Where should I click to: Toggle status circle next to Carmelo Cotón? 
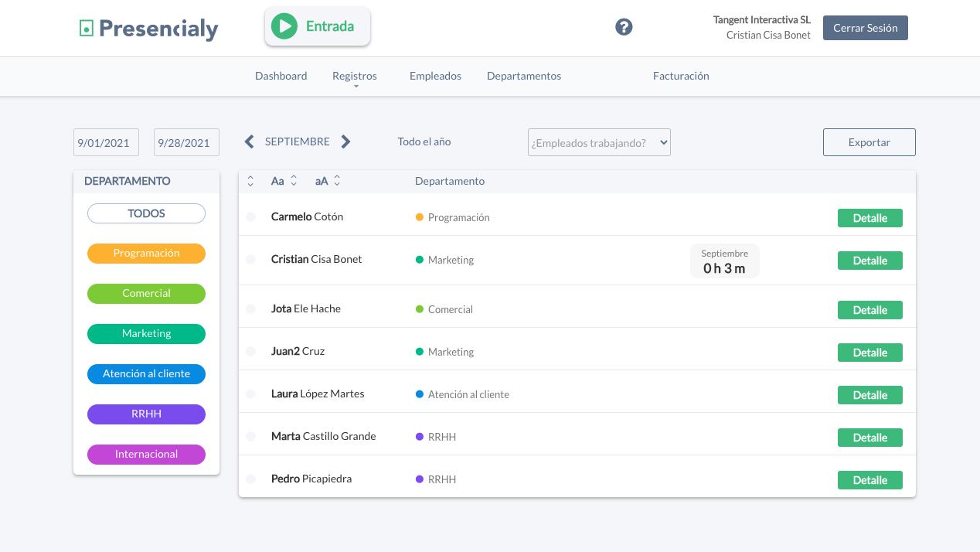coord(250,217)
